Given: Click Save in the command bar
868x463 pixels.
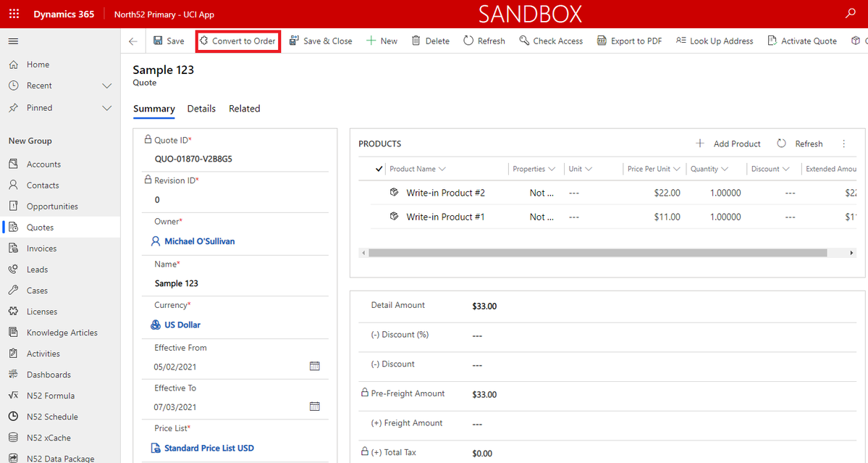Looking at the screenshot, I should 169,41.
